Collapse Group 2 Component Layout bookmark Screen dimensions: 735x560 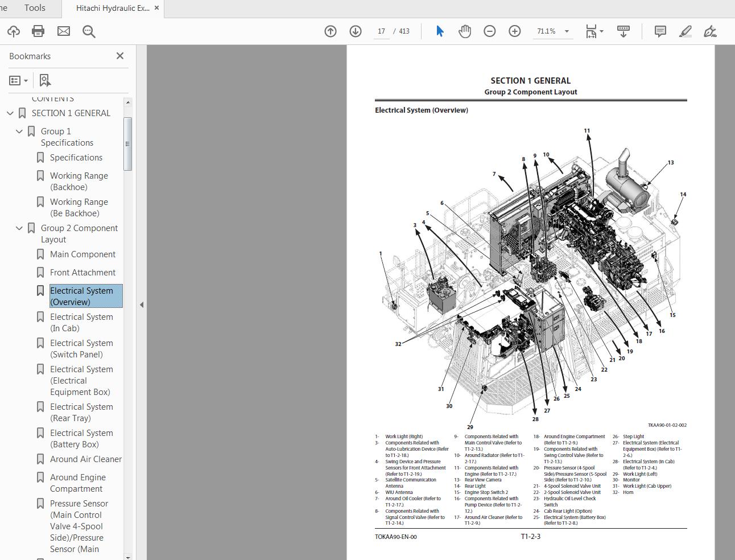click(x=19, y=228)
